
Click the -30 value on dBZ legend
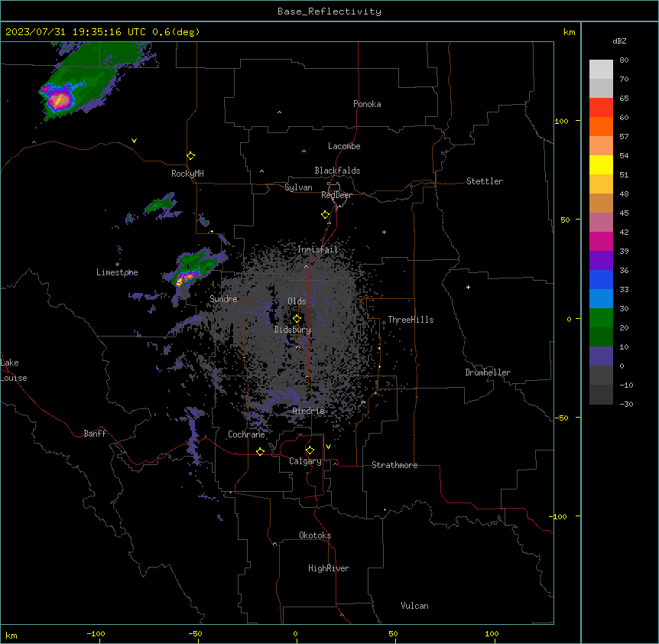(626, 404)
